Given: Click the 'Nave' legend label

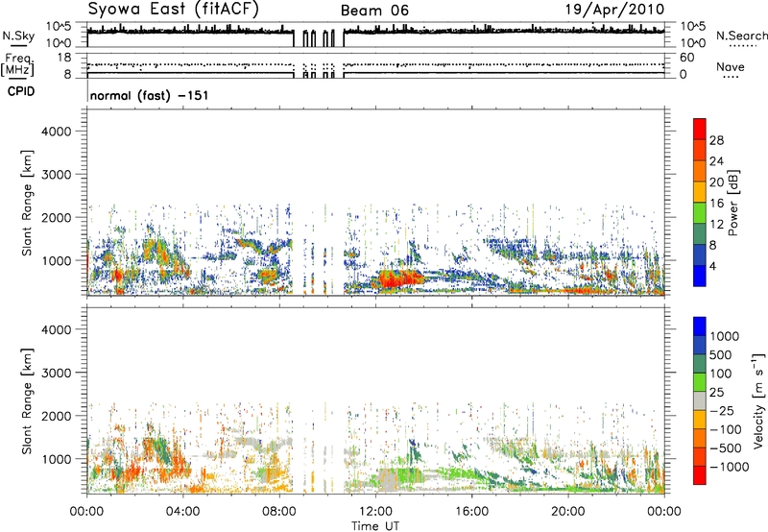Looking at the screenshot, I should point(730,66).
